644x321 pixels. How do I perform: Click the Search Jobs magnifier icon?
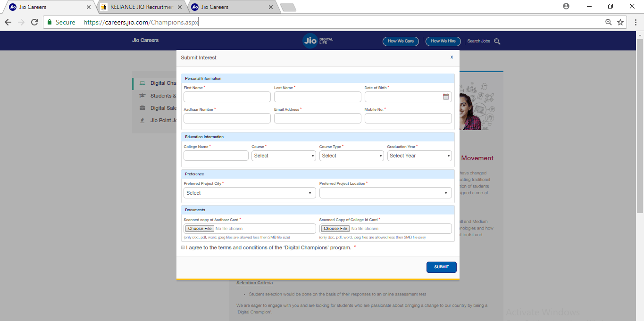click(497, 41)
